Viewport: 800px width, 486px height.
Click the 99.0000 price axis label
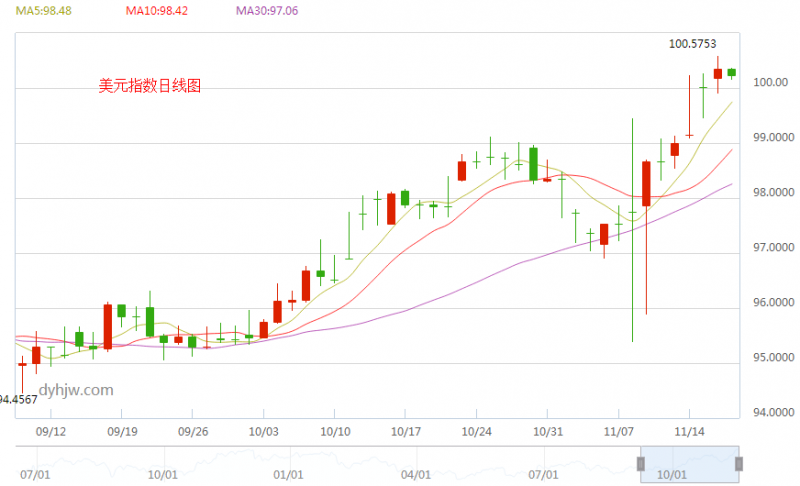point(773,137)
